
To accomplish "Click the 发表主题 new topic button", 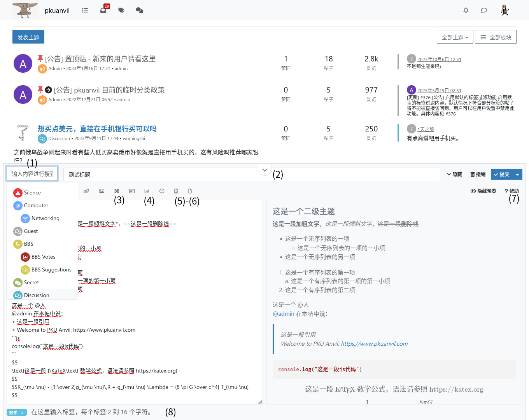I will tap(28, 37).
